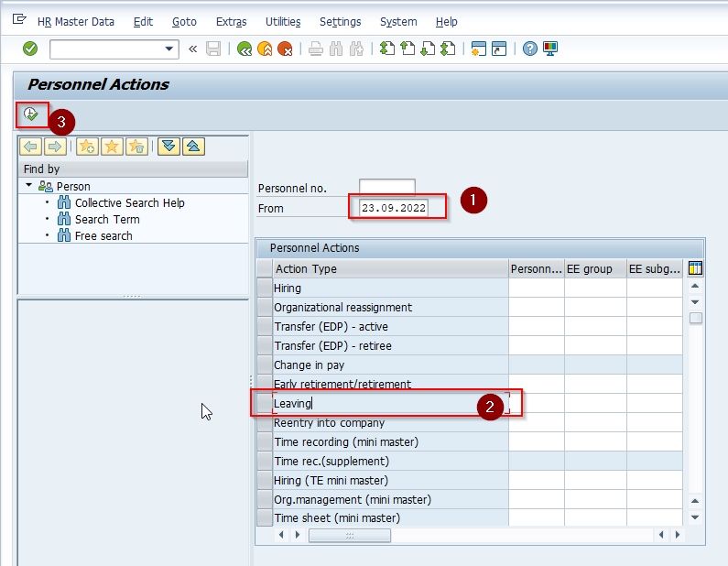Click the yellow Exit icon
728x566 pixels.
[265, 49]
